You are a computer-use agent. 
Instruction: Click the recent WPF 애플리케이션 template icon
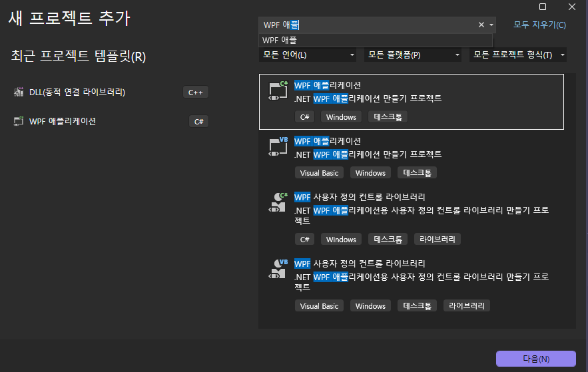19,121
